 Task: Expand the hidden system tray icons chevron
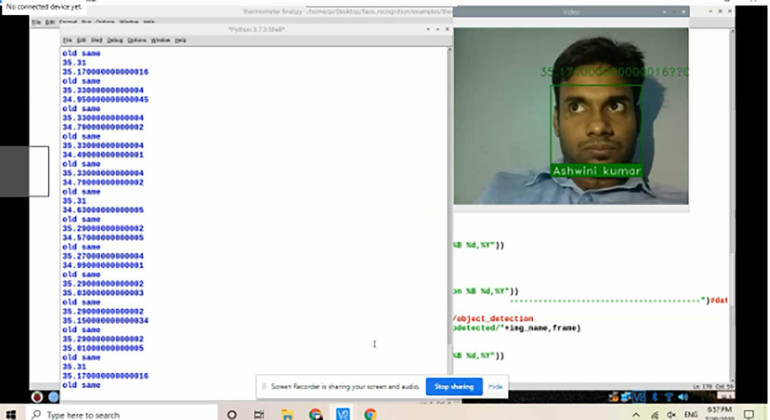638,413
